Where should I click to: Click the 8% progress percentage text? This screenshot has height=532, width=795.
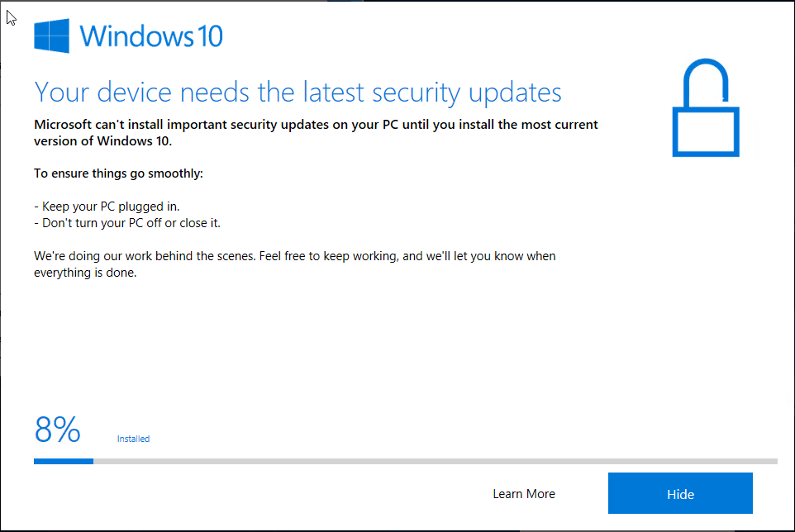(x=57, y=430)
